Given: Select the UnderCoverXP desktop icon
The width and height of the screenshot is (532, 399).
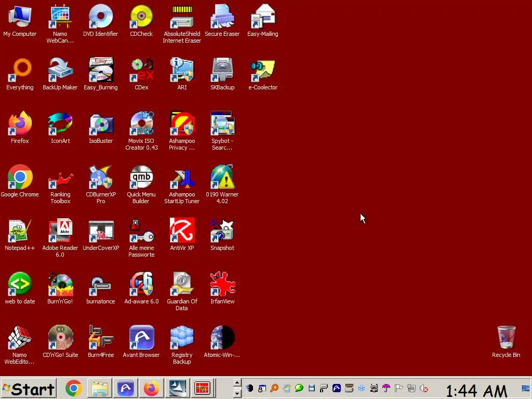Looking at the screenshot, I should (x=101, y=235).
